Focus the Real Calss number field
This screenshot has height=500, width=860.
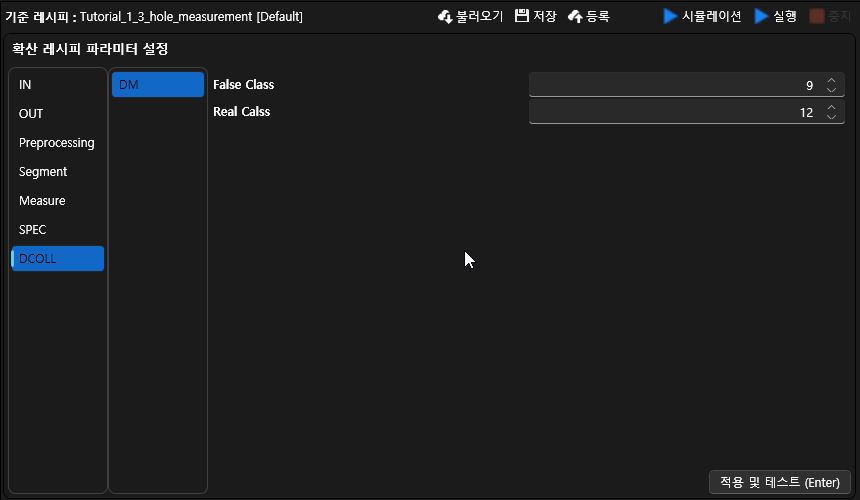(x=670, y=112)
